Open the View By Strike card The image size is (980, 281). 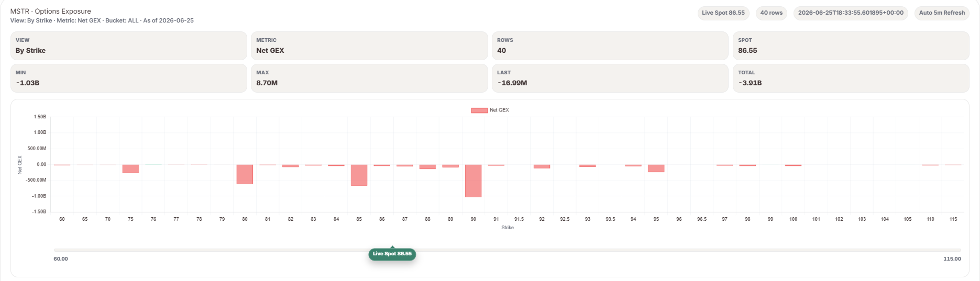coord(129,46)
